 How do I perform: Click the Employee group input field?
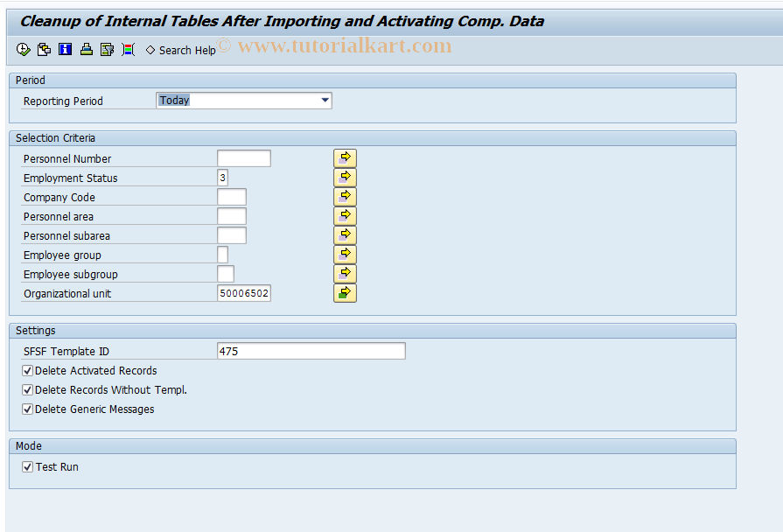(x=223, y=255)
